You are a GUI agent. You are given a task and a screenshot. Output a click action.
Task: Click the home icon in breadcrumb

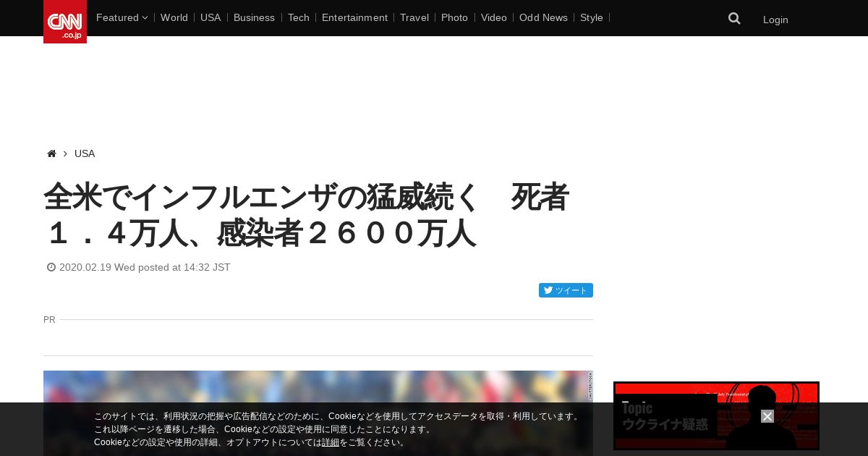(x=51, y=153)
